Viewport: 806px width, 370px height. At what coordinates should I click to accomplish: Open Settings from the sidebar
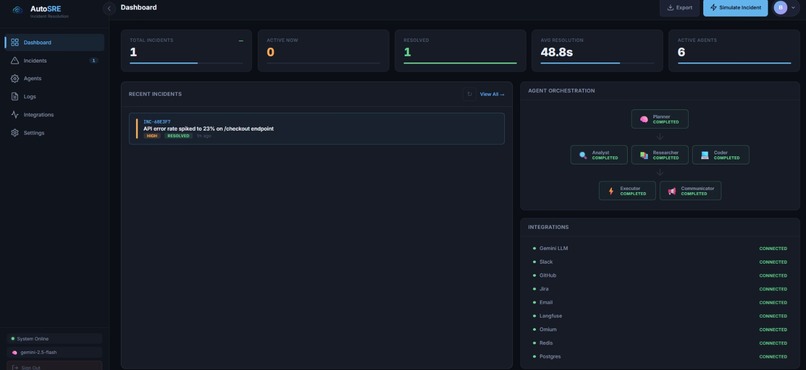click(54, 133)
